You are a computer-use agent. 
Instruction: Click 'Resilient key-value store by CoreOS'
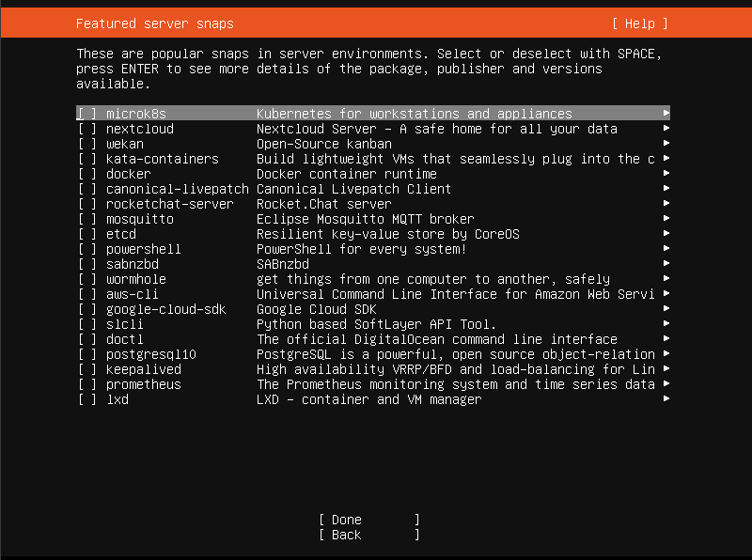pyautogui.click(x=388, y=234)
